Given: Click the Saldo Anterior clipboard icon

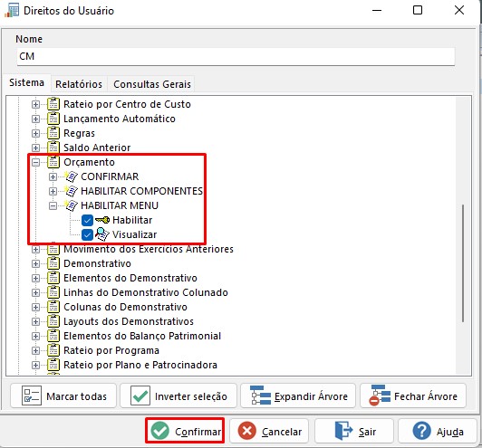Looking at the screenshot, I should pyautogui.click(x=53, y=148).
